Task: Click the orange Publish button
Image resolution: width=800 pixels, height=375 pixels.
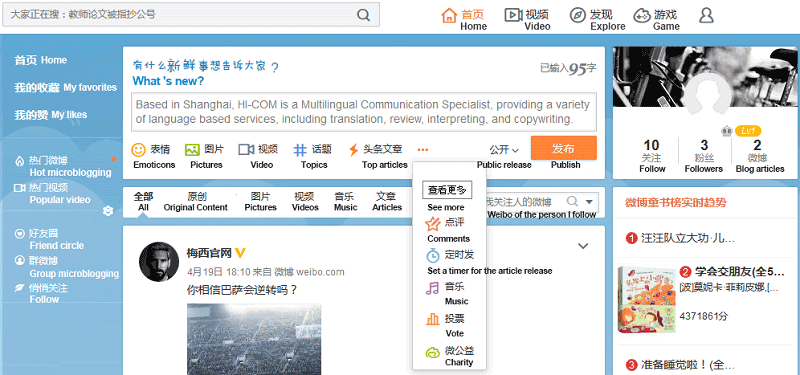Action: coord(564,148)
